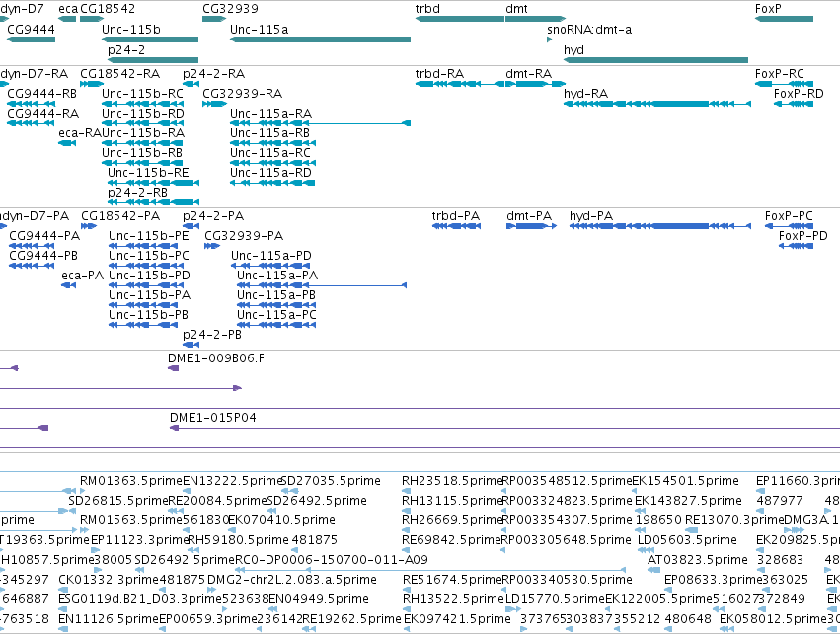Click the p24-2-RB transcript label
Viewport: 840px width, 634px height.
(137, 193)
